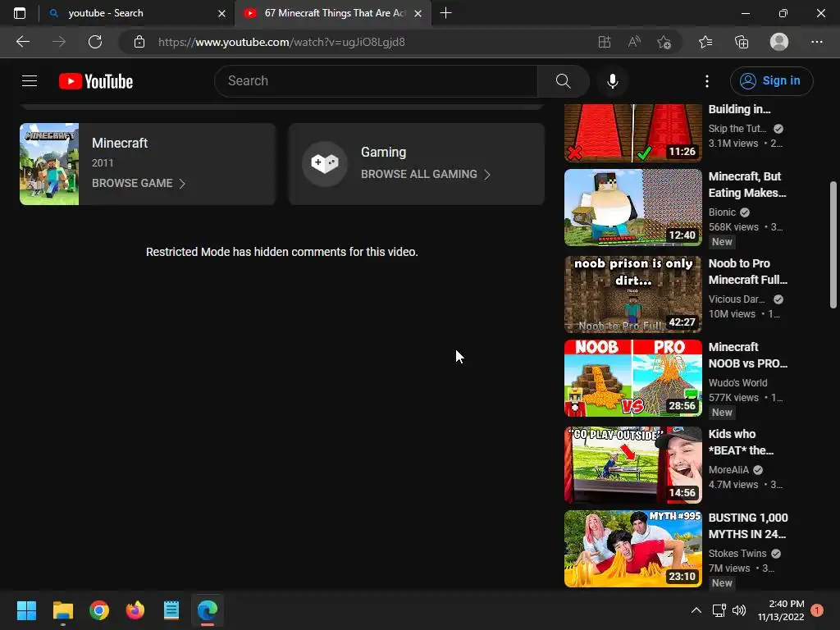The width and height of the screenshot is (840, 630).
Task: Open notification badge in taskbar
Action: (817, 610)
